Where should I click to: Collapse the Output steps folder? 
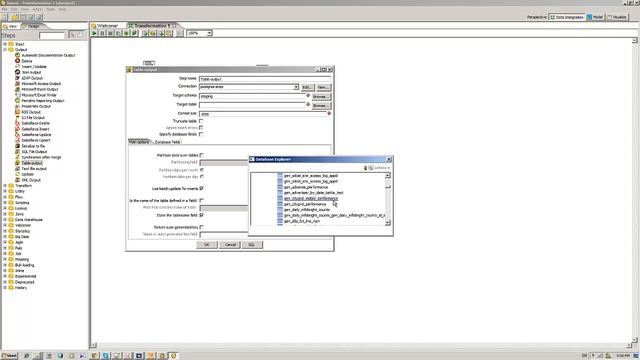click(5, 50)
